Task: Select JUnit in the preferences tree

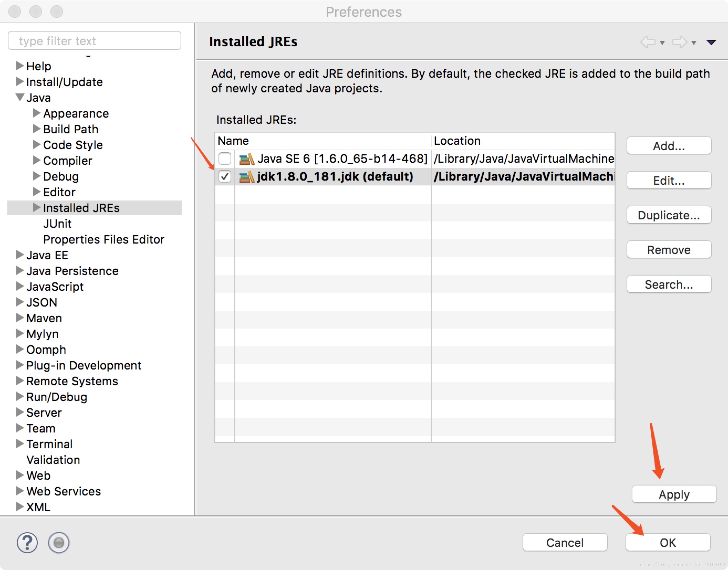Action: (57, 224)
